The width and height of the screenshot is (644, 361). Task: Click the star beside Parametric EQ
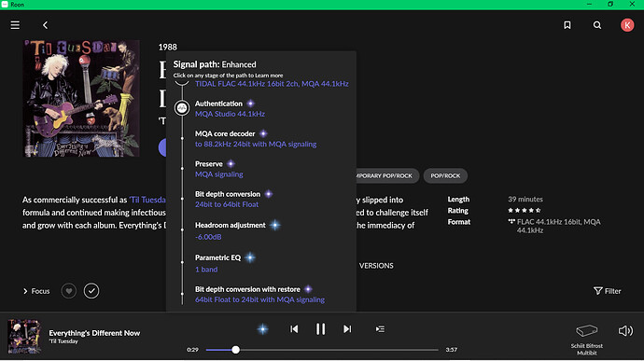(x=250, y=257)
